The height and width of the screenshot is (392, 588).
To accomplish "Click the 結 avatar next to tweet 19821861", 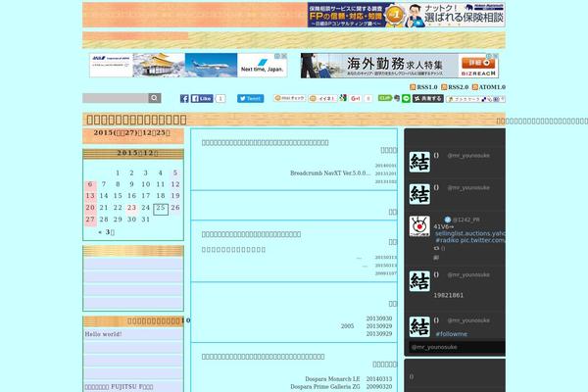I will point(419,281).
